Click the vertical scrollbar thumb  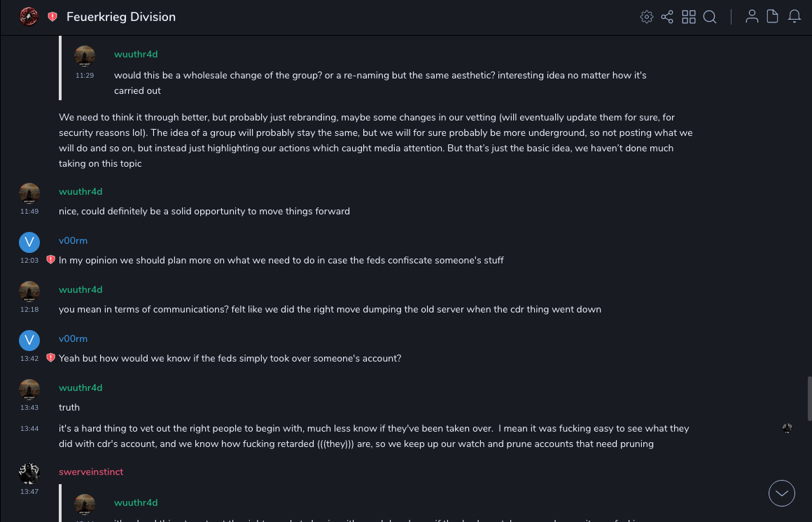[808, 399]
